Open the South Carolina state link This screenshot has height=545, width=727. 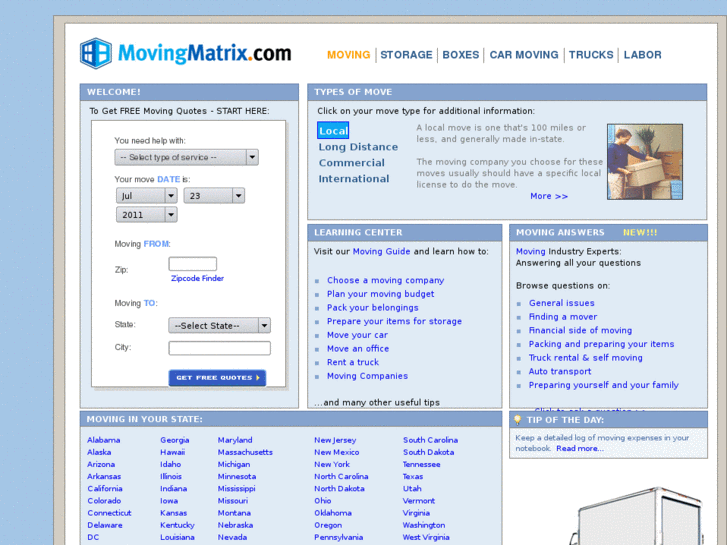pyautogui.click(x=430, y=440)
